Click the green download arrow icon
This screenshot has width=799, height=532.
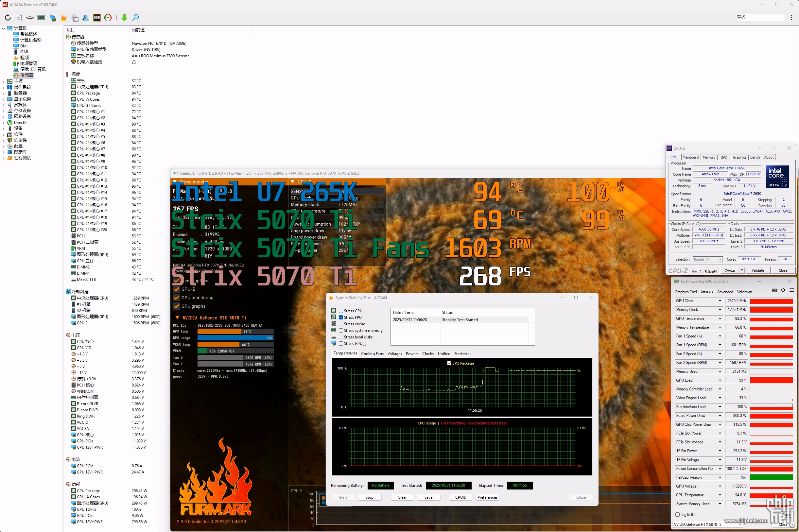click(124, 18)
